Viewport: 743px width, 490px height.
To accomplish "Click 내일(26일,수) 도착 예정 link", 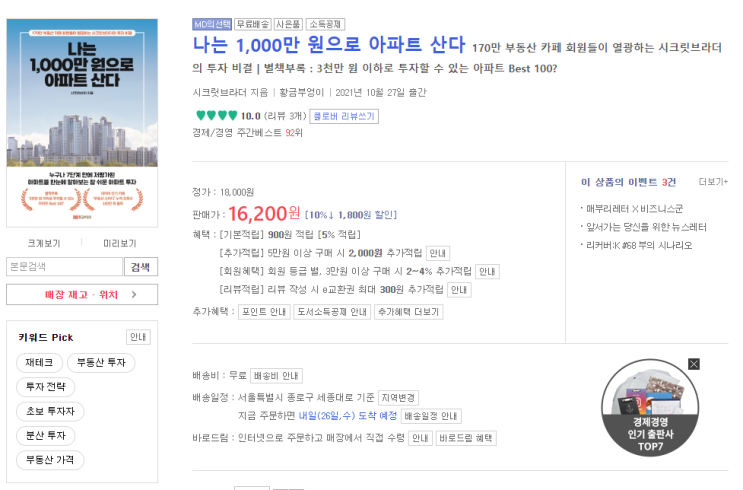I will coord(348,416).
